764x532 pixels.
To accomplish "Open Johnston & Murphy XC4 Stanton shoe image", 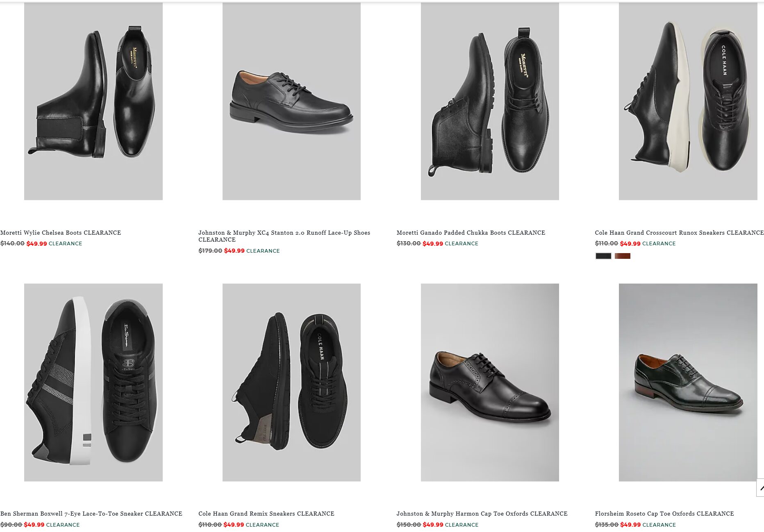I will [291, 101].
